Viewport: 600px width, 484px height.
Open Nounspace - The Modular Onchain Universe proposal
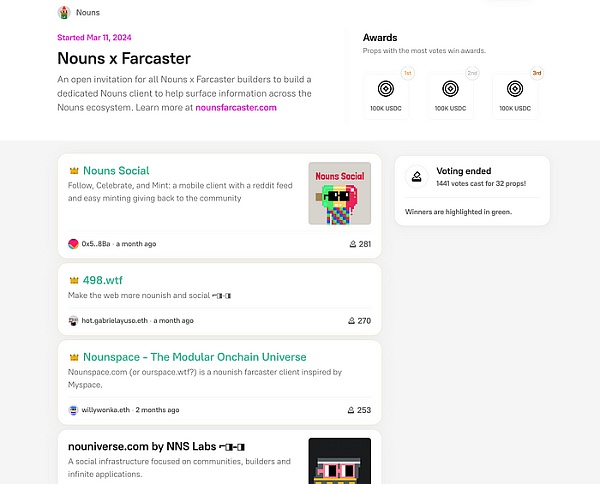coord(194,357)
